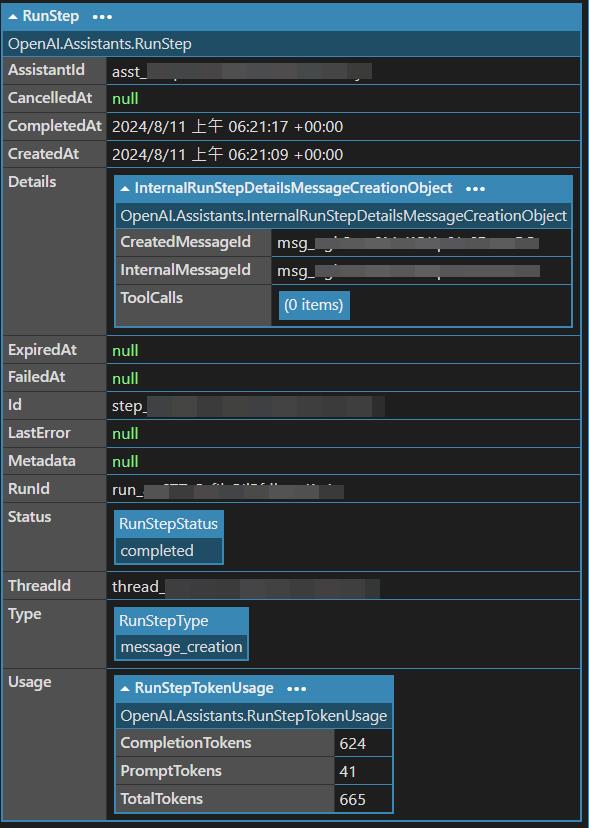This screenshot has width=589, height=828.
Task: Select the CreatedAt label
Action: [x=43, y=154]
